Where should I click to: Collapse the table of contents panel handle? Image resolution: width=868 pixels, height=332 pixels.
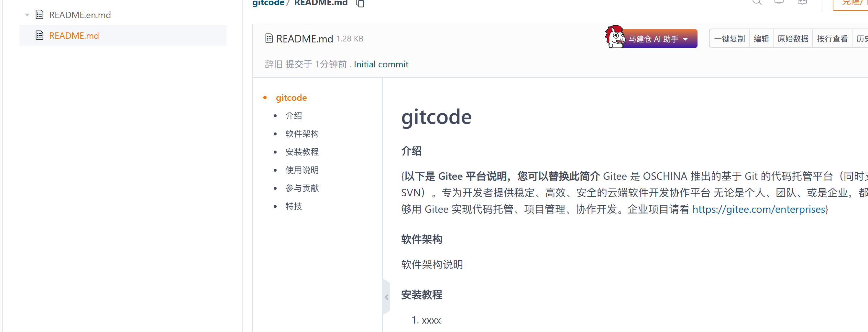(387, 297)
